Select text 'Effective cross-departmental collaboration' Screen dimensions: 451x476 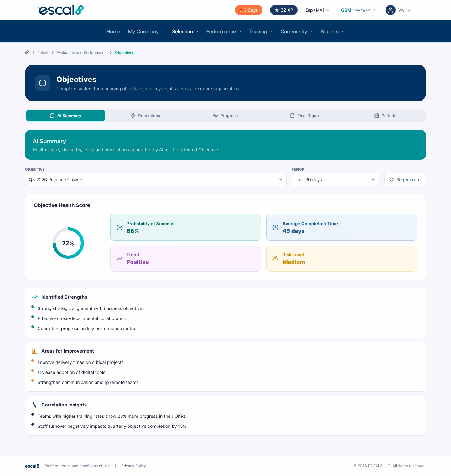[82, 318]
